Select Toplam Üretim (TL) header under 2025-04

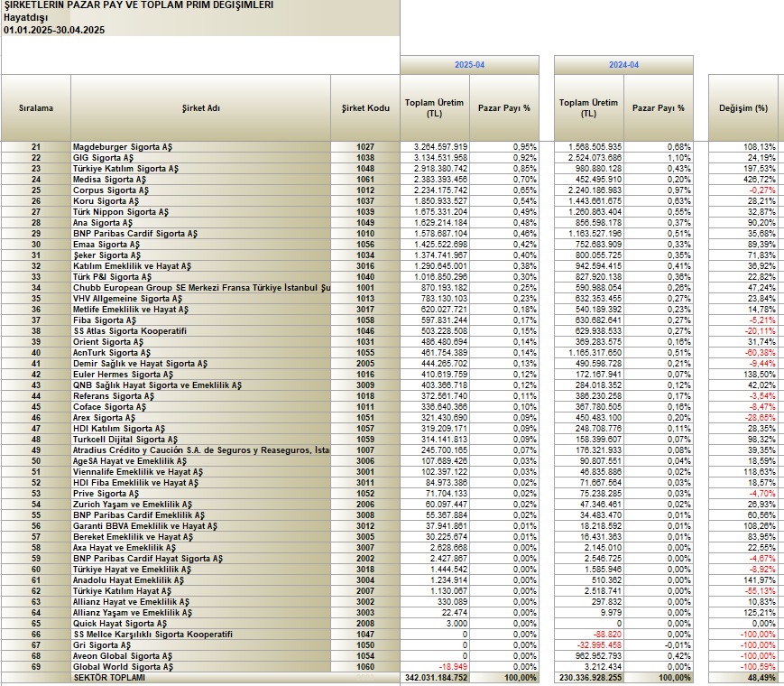click(x=435, y=108)
